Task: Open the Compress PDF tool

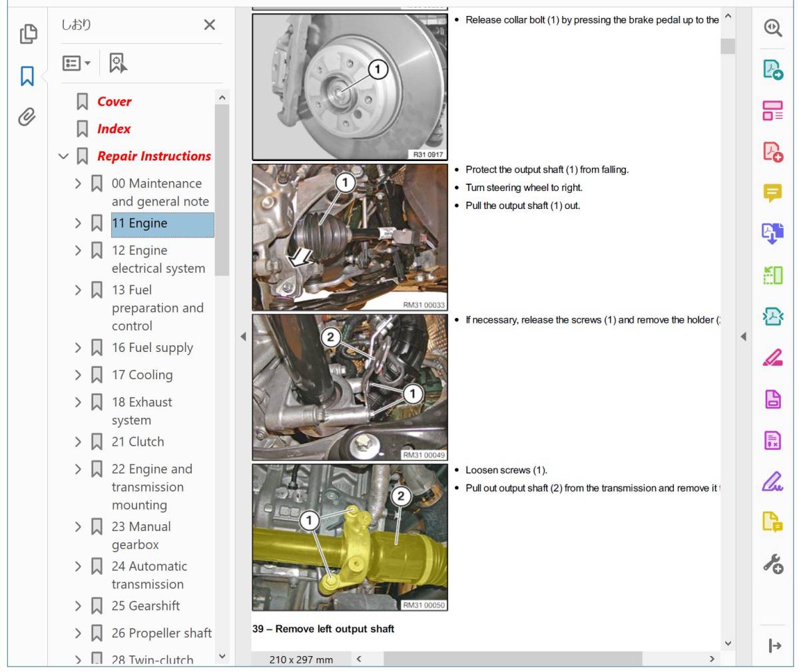Action: [772, 317]
